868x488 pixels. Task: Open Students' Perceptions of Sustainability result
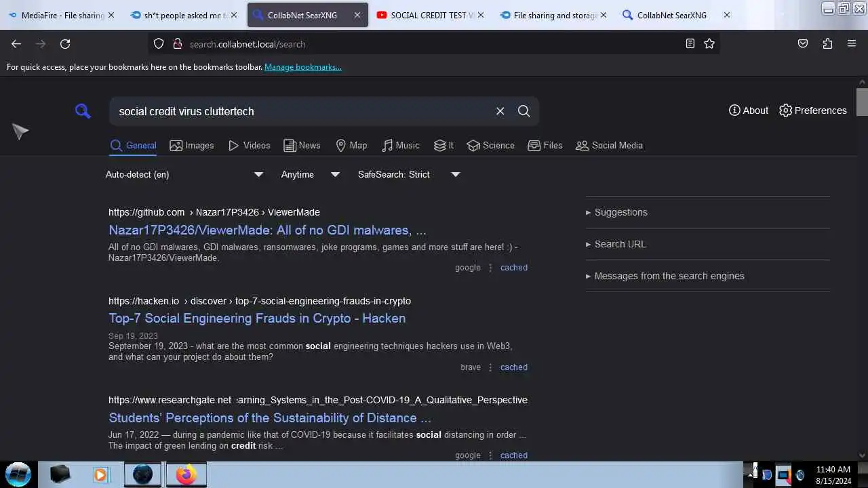[x=270, y=418]
